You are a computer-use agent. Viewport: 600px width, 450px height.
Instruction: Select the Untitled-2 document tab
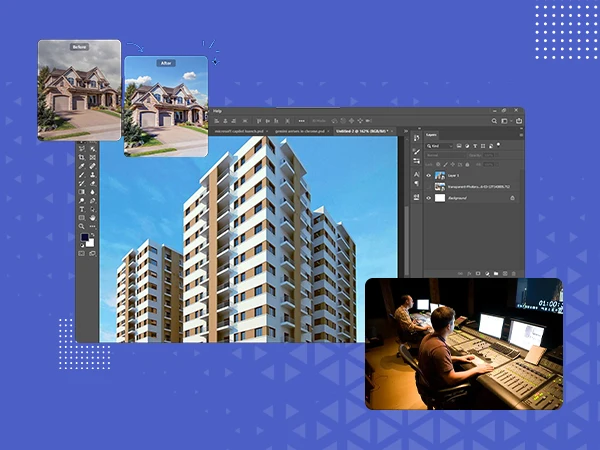click(x=362, y=131)
